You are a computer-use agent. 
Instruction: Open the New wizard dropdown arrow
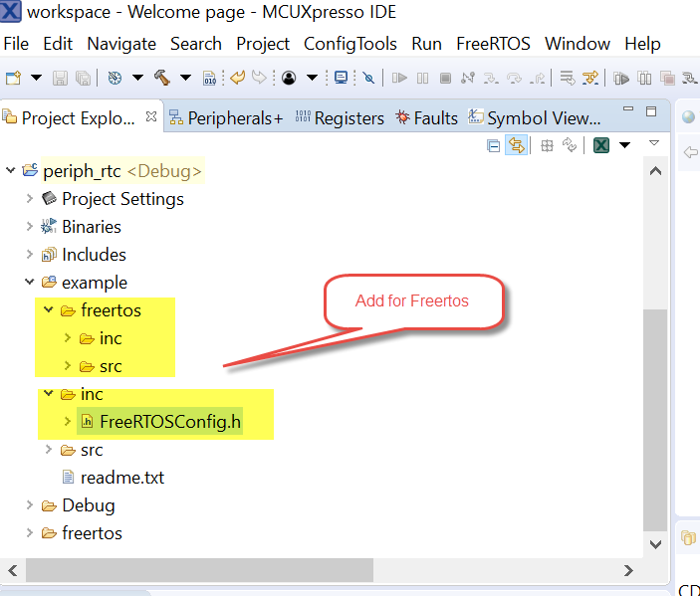[x=36, y=78]
